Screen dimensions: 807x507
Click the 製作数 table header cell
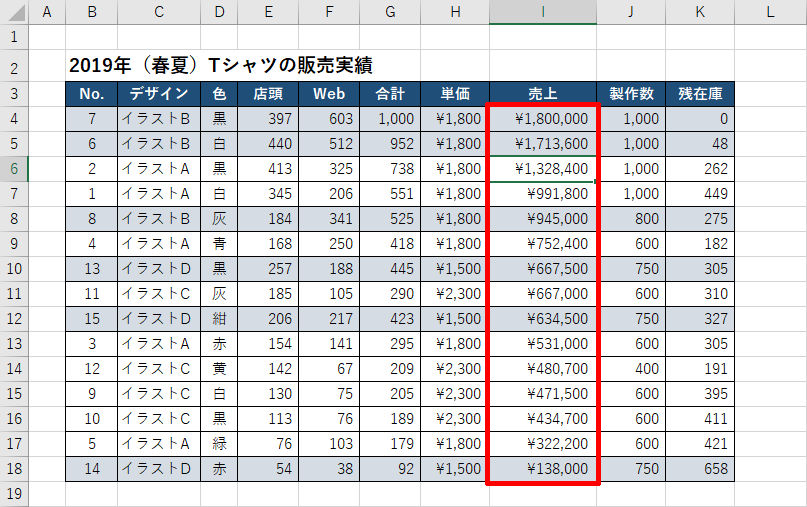click(x=631, y=94)
